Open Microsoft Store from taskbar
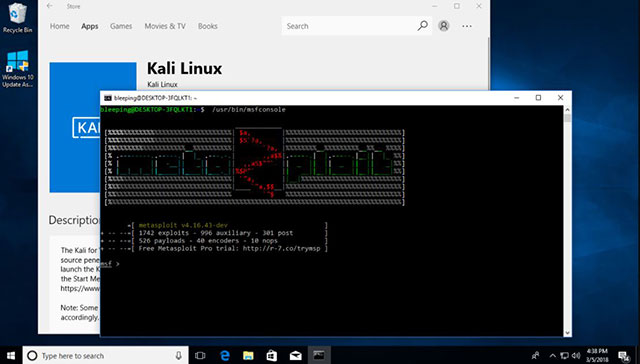This screenshot has width=640, height=364. coord(272,355)
